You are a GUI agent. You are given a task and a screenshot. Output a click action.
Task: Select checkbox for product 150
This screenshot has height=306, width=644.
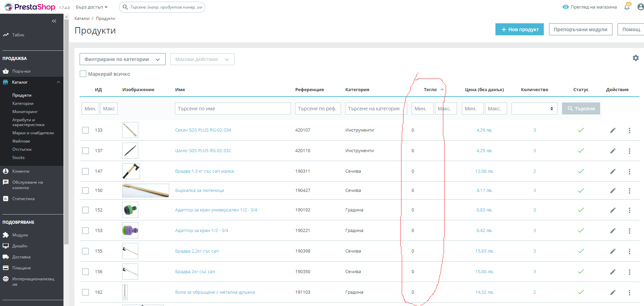85,191
